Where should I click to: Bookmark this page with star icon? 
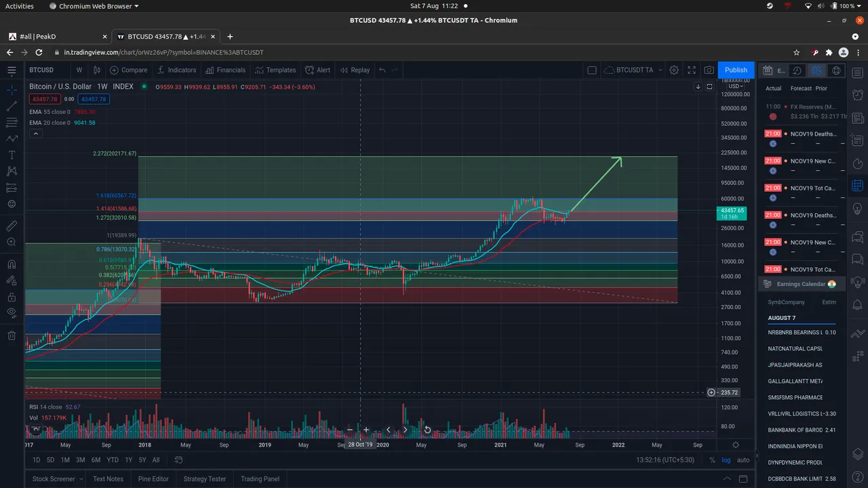coord(796,52)
